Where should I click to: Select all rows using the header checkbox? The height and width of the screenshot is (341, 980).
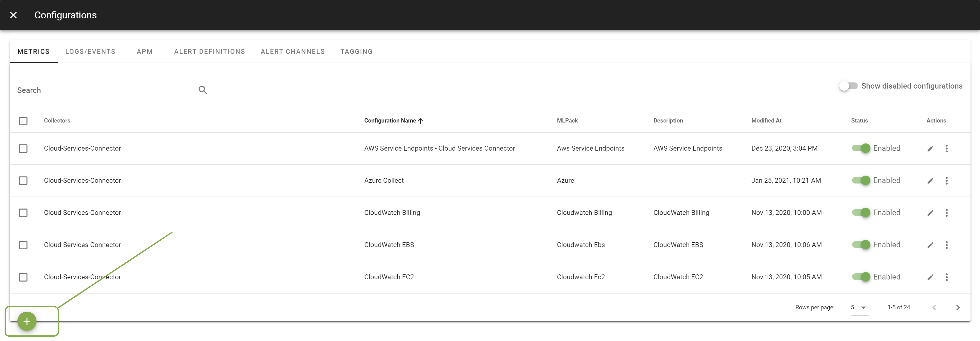click(x=23, y=120)
